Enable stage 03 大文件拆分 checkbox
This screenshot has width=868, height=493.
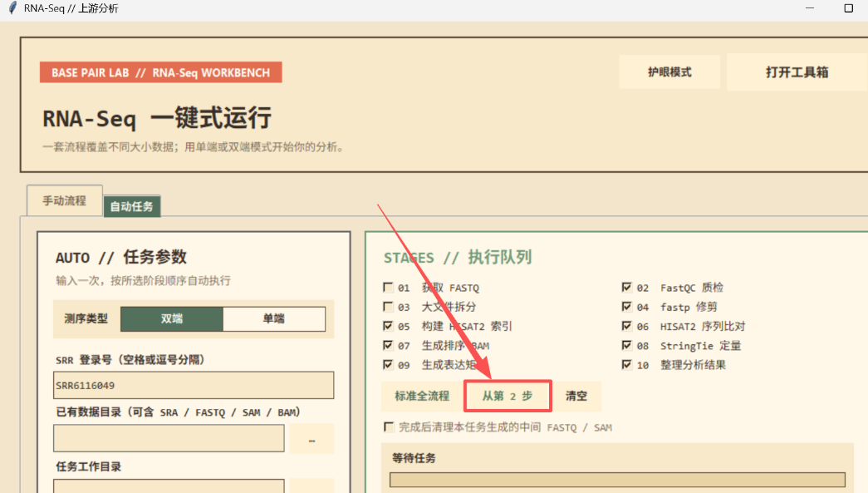388,306
